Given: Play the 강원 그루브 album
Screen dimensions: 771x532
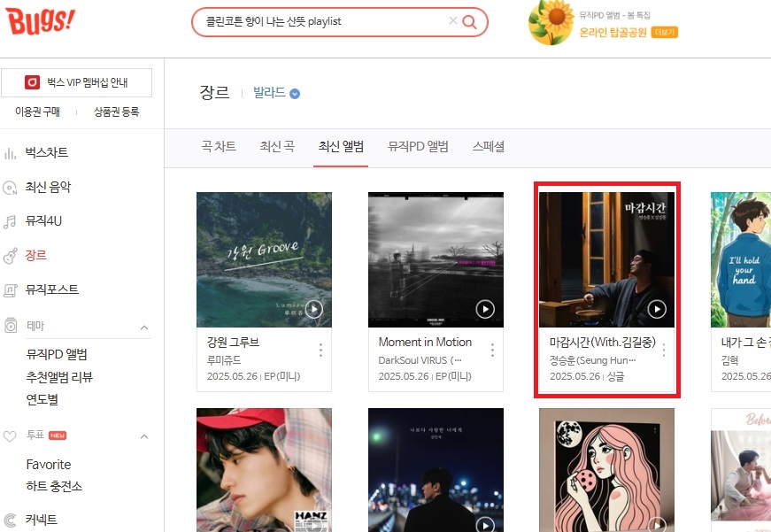Looking at the screenshot, I should point(313,309).
